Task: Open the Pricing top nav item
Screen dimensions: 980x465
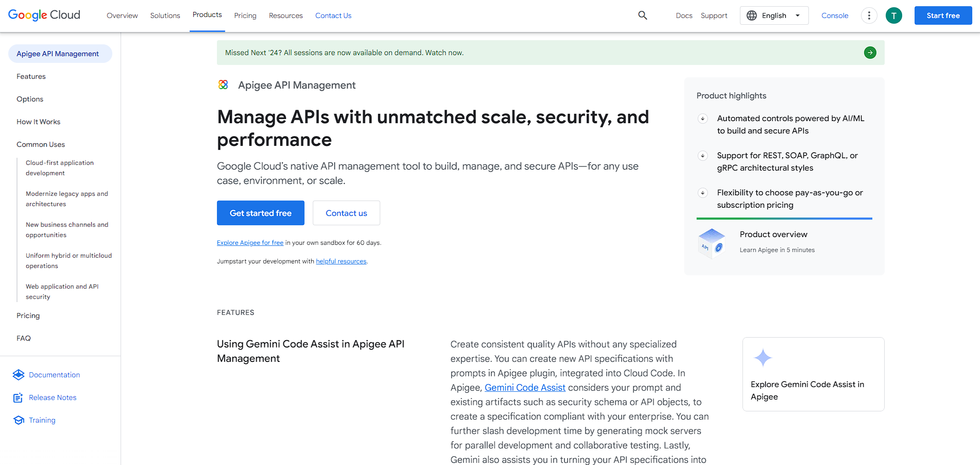Action: coord(245,15)
